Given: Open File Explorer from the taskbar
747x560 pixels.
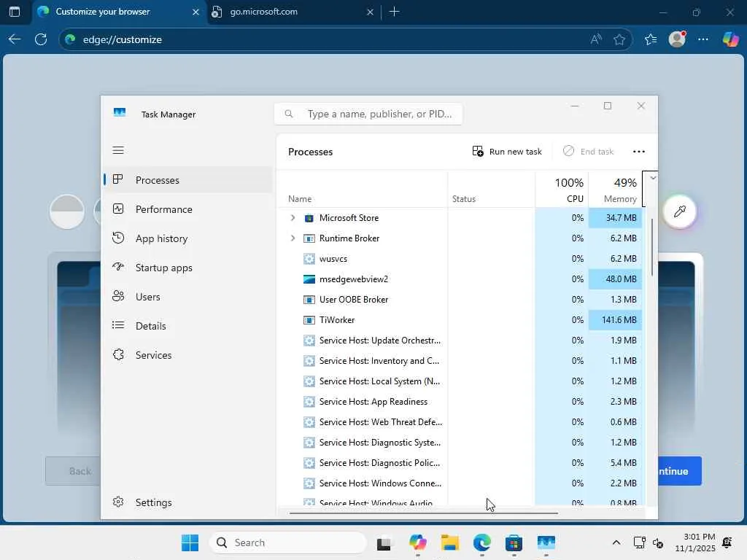Looking at the screenshot, I should pos(449,543).
